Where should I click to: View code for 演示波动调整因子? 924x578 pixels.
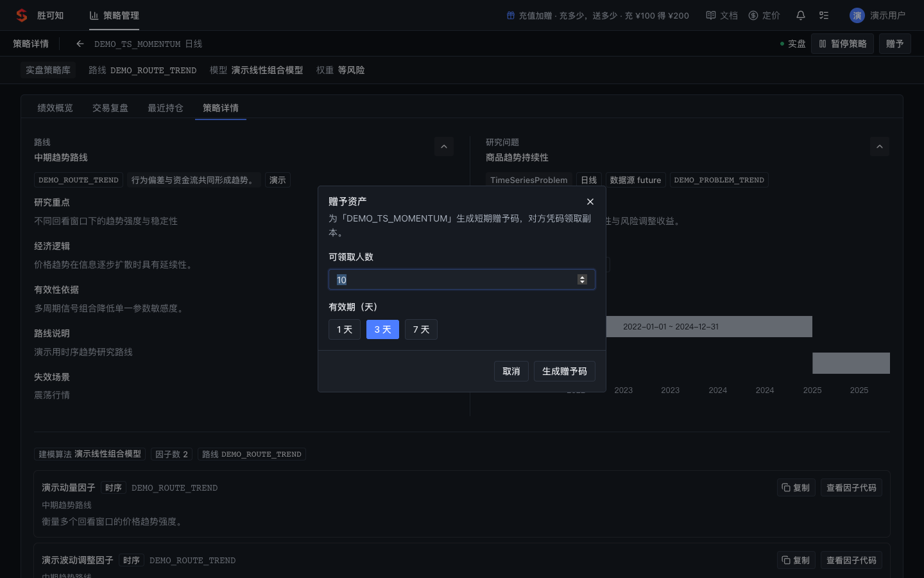(x=851, y=560)
